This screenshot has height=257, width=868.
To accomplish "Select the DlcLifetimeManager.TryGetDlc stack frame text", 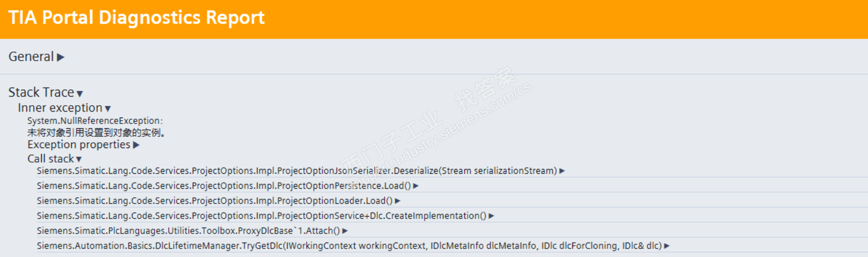I will pyautogui.click(x=349, y=246).
